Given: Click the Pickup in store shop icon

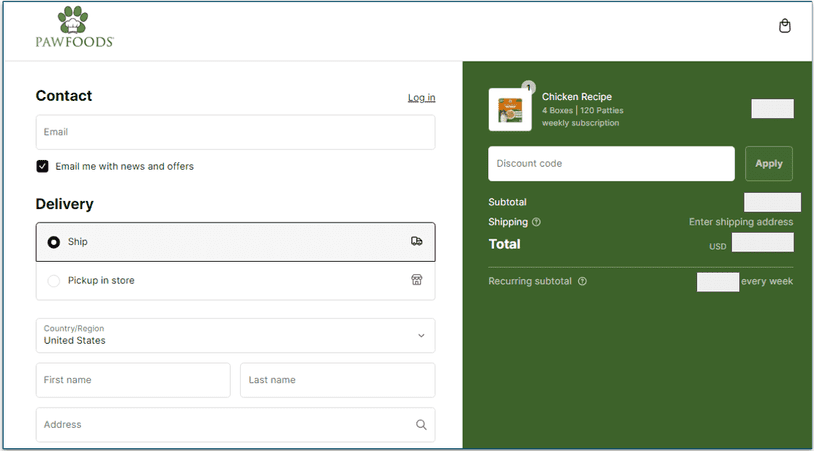Looking at the screenshot, I should 416,280.
